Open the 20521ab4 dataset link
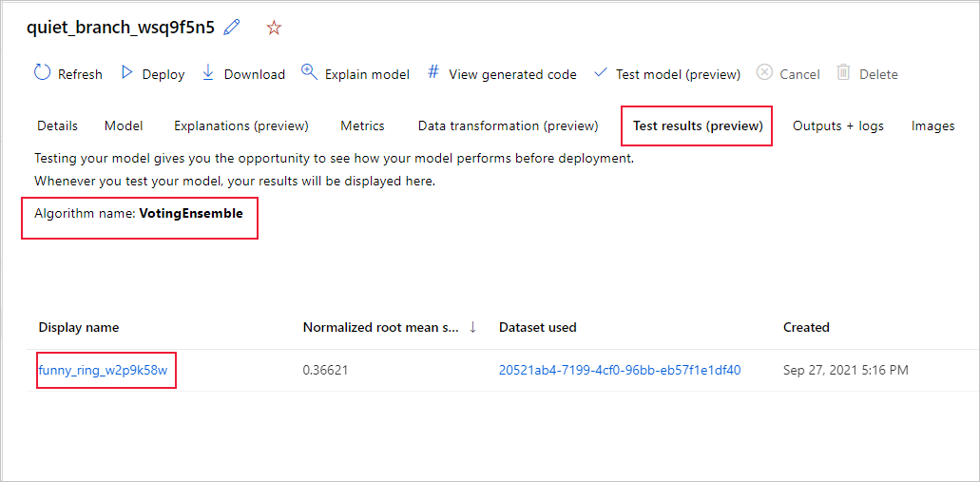 pyautogui.click(x=620, y=370)
